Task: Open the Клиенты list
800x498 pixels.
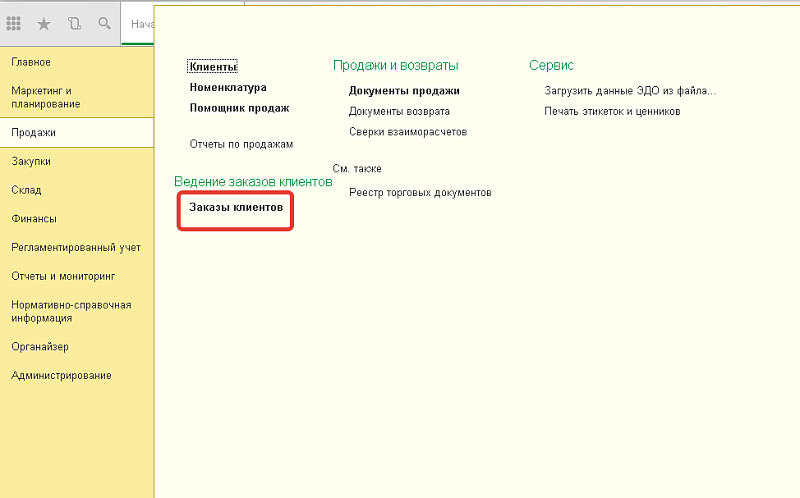Action: point(213,67)
